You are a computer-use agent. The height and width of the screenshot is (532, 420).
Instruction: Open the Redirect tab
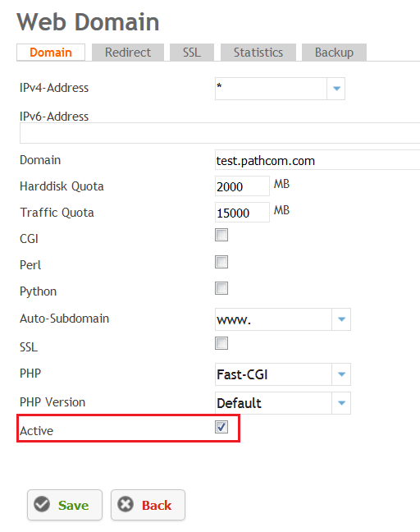click(x=128, y=53)
